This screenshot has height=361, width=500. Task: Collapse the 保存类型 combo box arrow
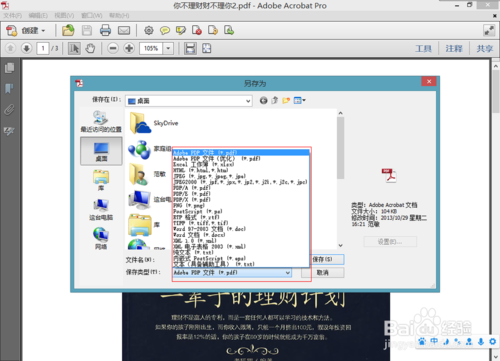click(x=288, y=273)
